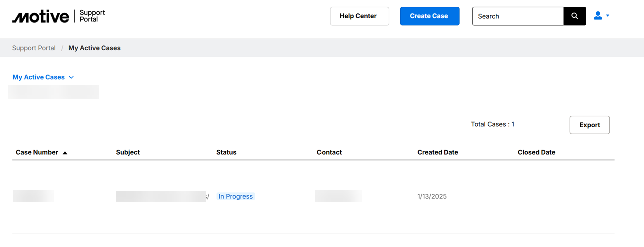Screen dimensions: 644x247
Task: Go to Support Portal breadcrumb link
Action: click(x=34, y=48)
